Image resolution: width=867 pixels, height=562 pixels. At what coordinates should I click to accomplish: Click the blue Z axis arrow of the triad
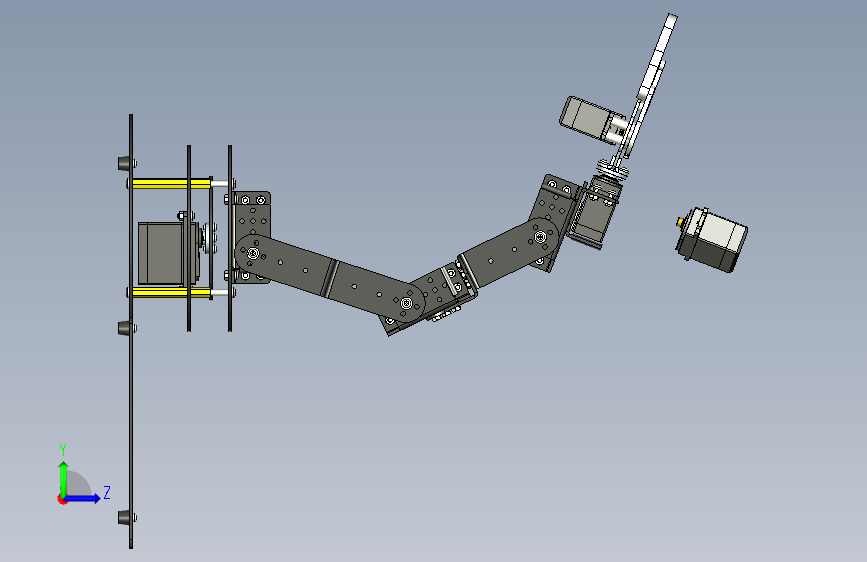click(83, 498)
